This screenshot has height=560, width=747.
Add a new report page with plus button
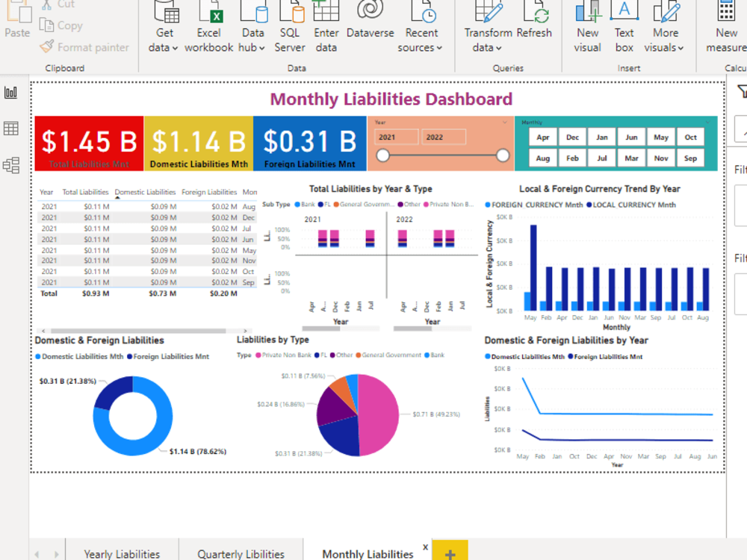pyautogui.click(x=450, y=553)
